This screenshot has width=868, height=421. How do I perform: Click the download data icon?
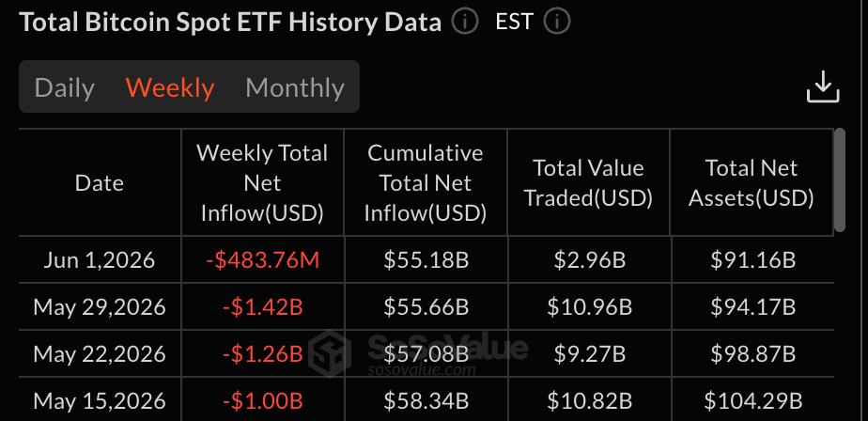click(x=823, y=87)
